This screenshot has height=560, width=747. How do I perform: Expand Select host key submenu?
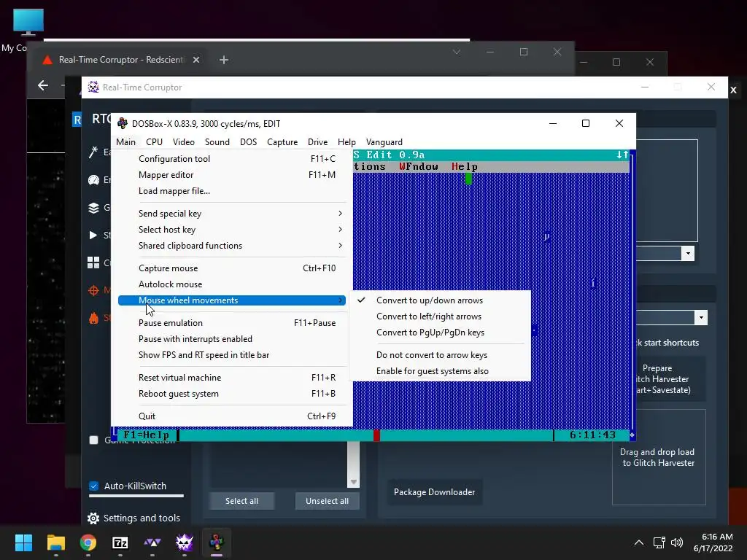(232, 230)
